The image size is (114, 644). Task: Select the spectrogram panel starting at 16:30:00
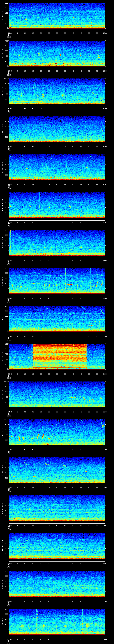[57, 621]
